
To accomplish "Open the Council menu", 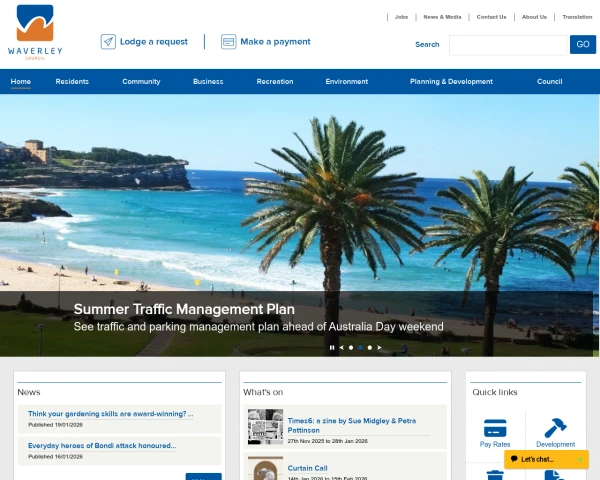I will [x=549, y=82].
